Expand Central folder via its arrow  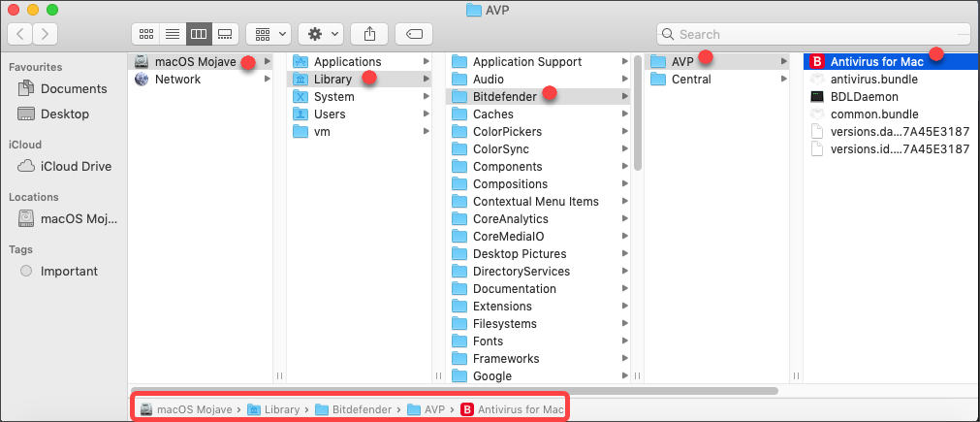pyautogui.click(x=784, y=79)
